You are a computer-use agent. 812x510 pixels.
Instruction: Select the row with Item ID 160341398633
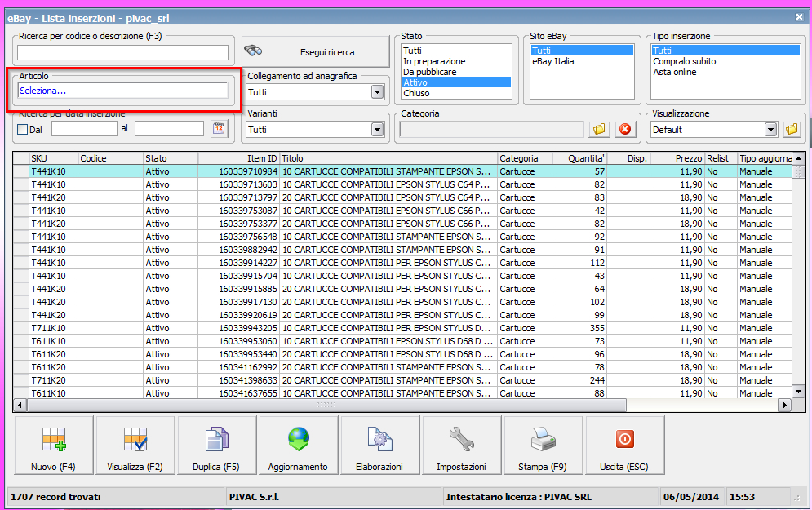tap(403, 380)
